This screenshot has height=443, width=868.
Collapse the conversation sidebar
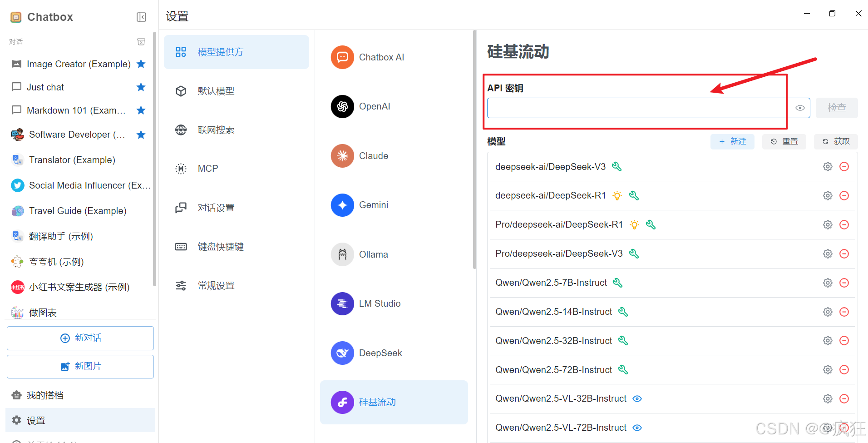pyautogui.click(x=141, y=17)
